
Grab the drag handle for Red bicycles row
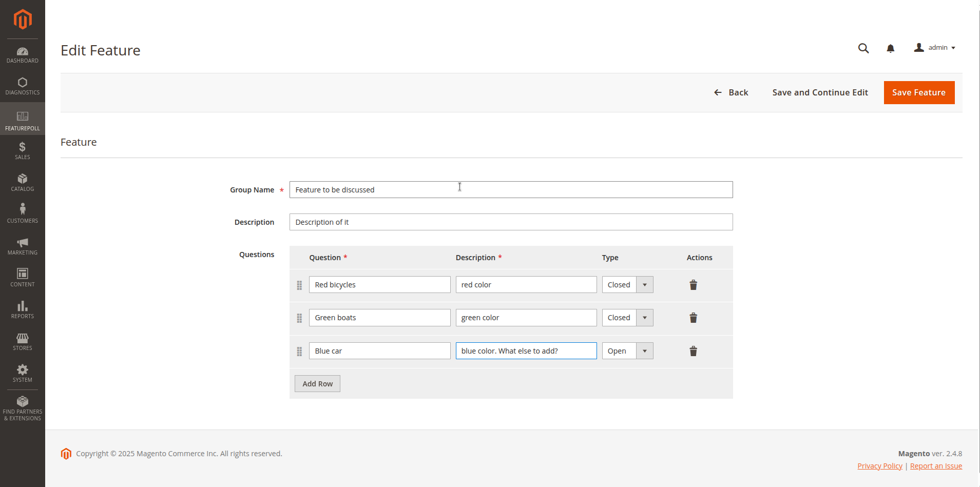tap(299, 285)
